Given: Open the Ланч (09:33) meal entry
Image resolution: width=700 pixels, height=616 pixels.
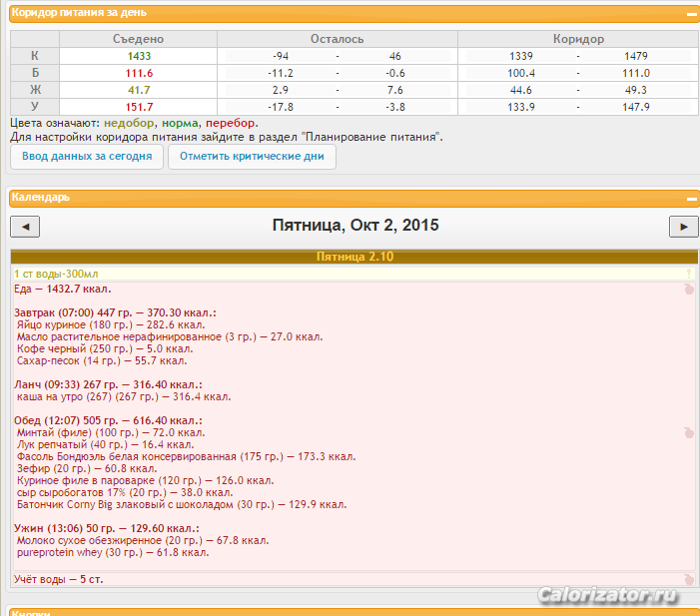Looking at the screenshot, I should [x=108, y=384].
